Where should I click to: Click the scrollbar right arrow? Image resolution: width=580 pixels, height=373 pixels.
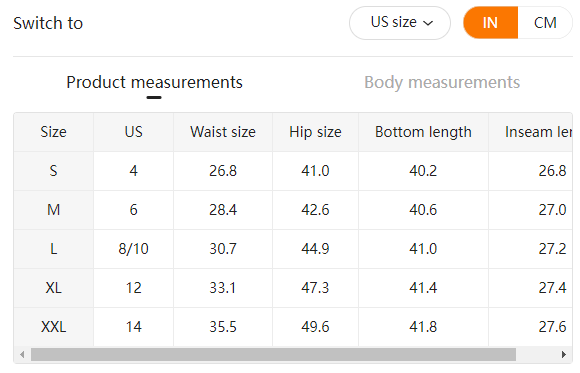click(564, 354)
